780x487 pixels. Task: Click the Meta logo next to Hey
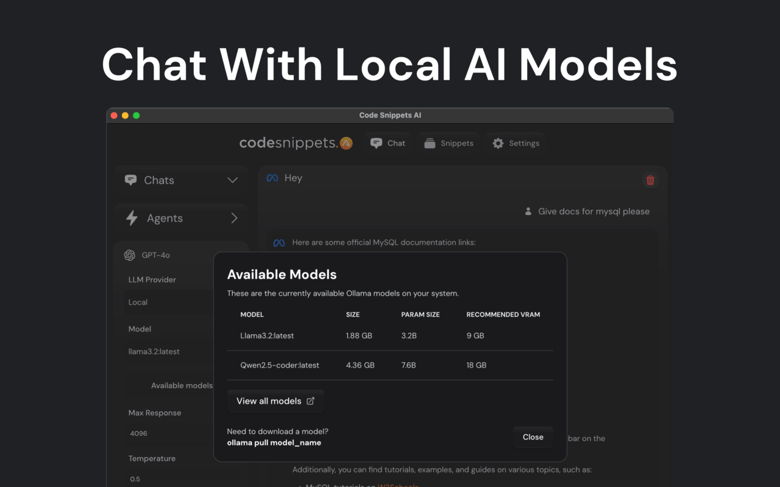[272, 178]
